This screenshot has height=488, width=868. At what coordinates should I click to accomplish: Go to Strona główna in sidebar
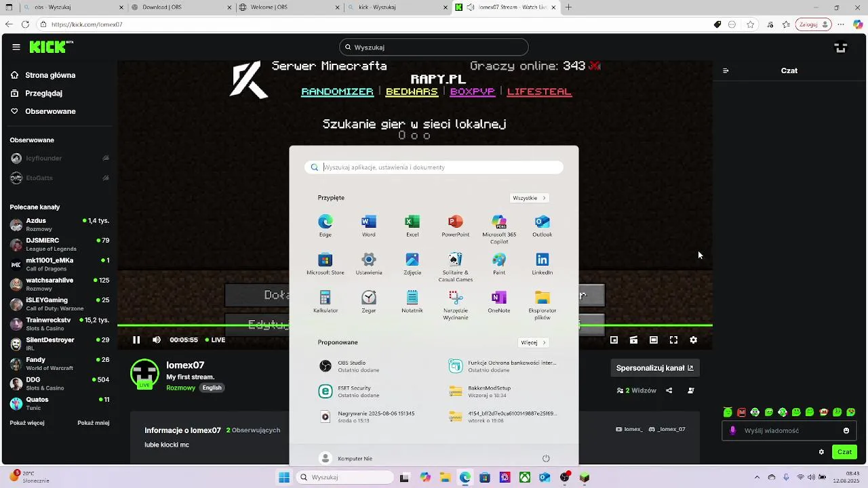point(43,75)
